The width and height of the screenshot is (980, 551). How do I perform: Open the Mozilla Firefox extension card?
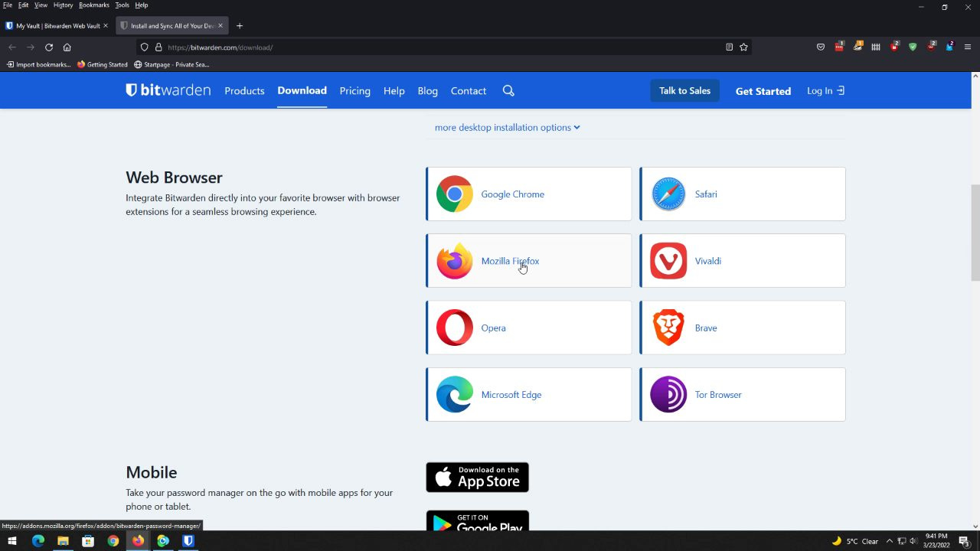[x=529, y=261]
